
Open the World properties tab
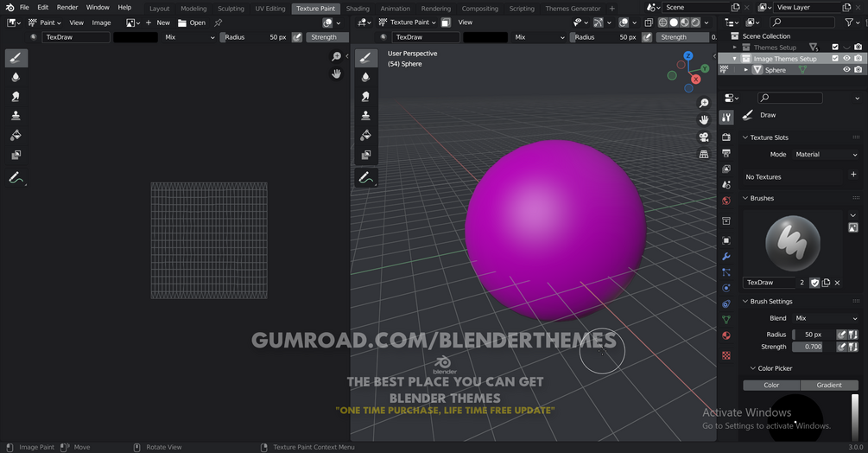tap(726, 201)
